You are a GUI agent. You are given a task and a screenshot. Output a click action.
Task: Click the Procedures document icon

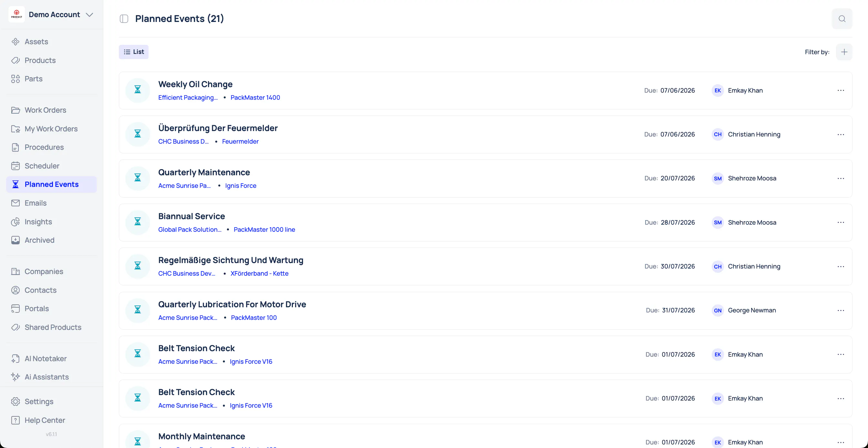click(15, 147)
